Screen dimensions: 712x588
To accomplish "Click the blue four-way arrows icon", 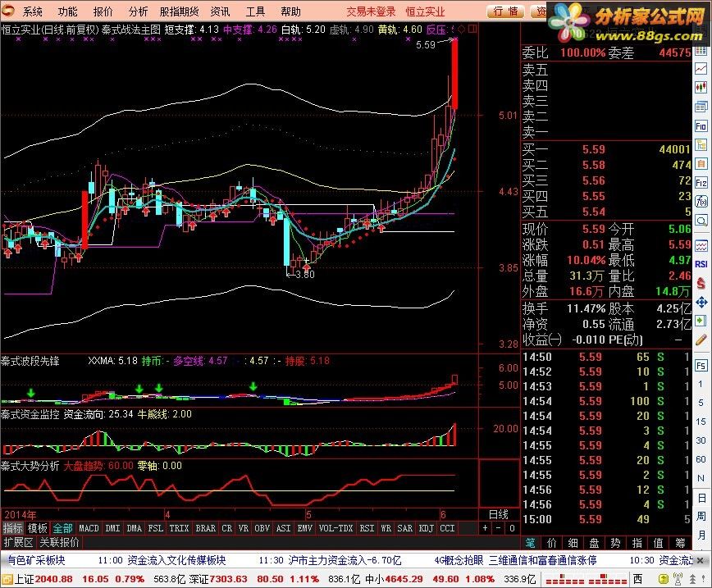I will tap(701, 302).
